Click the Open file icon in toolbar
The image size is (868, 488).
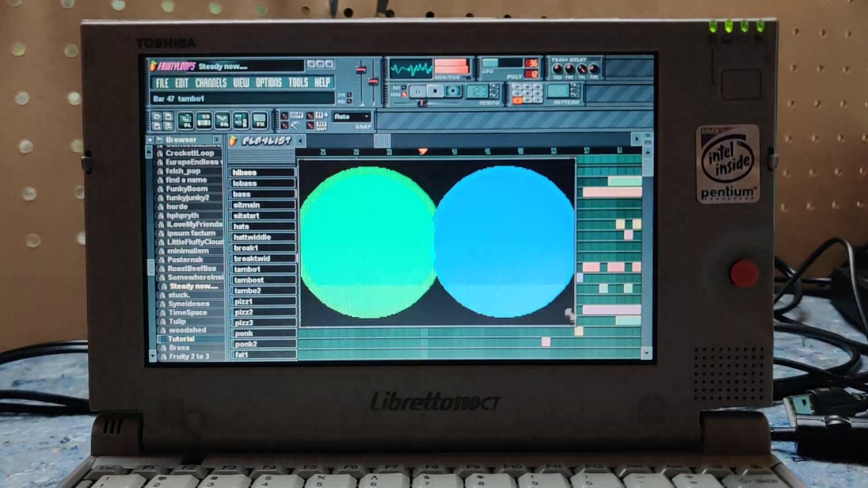[x=157, y=117]
